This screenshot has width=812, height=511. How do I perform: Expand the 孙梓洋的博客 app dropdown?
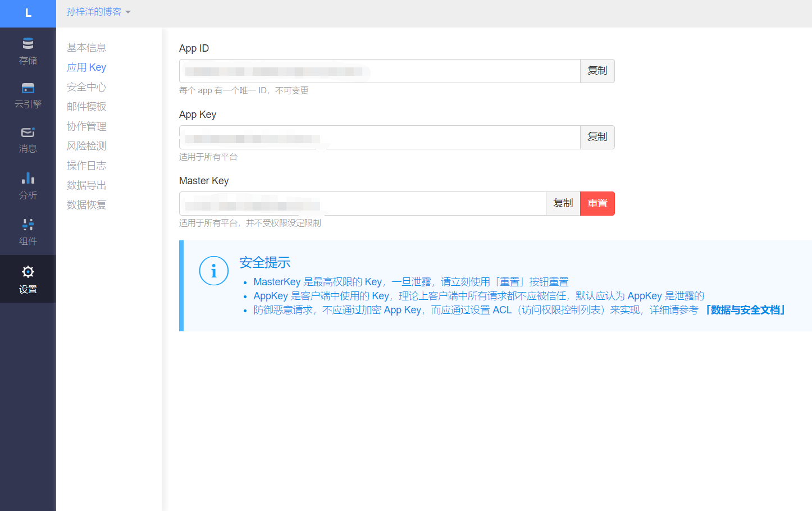click(x=98, y=12)
